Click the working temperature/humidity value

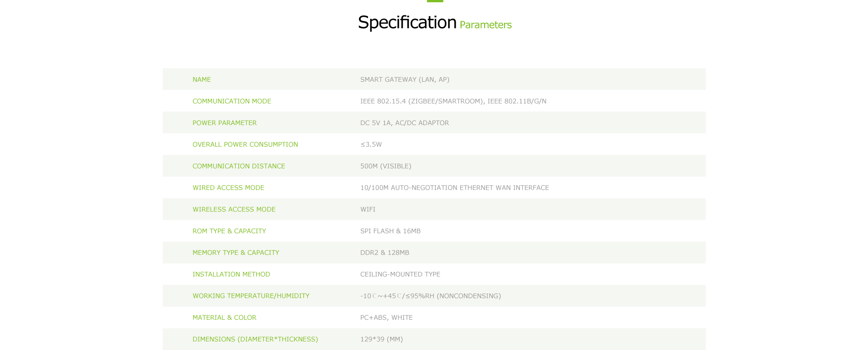point(430,296)
